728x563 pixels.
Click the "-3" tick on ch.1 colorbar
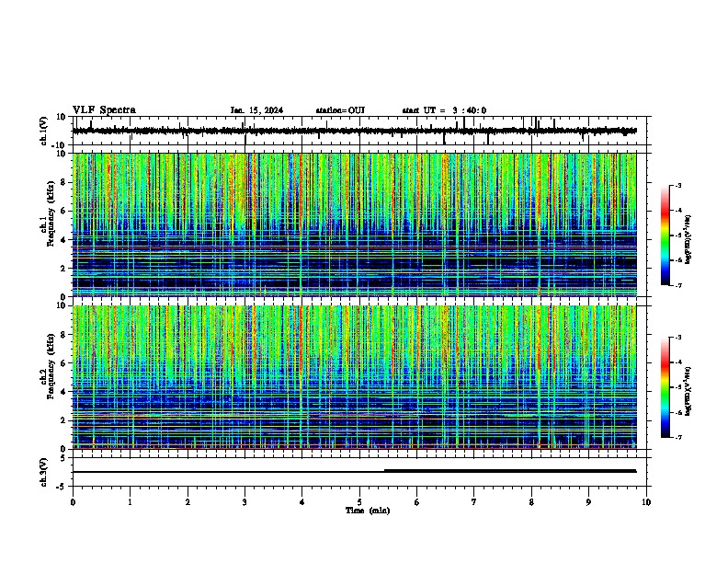(x=678, y=186)
